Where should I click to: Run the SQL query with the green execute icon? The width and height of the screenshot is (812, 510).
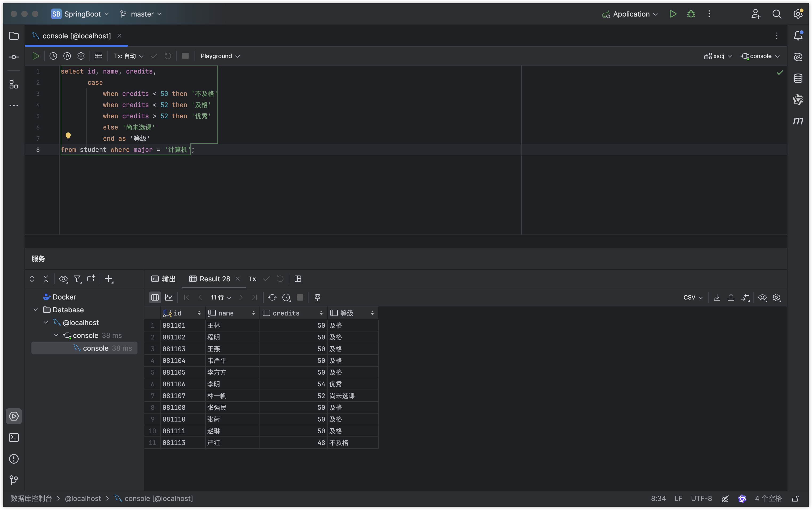[36, 56]
